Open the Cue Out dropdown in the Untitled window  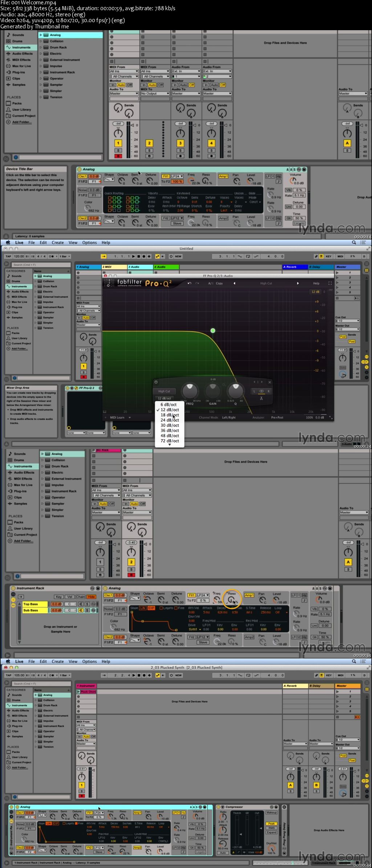coord(347,321)
